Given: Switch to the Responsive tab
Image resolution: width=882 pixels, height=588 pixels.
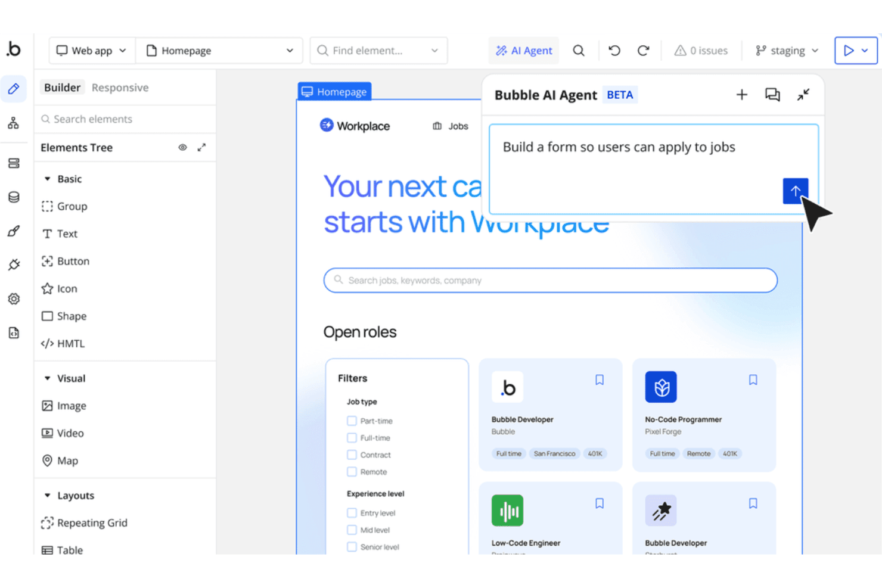Looking at the screenshot, I should pos(120,88).
